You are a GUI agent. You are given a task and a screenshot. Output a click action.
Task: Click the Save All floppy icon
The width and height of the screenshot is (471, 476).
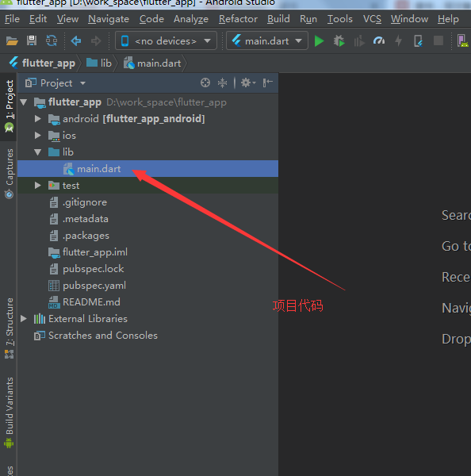point(32,40)
